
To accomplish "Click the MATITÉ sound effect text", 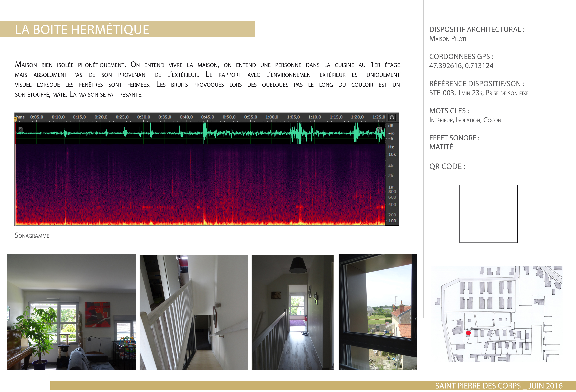I will pos(441,147).
